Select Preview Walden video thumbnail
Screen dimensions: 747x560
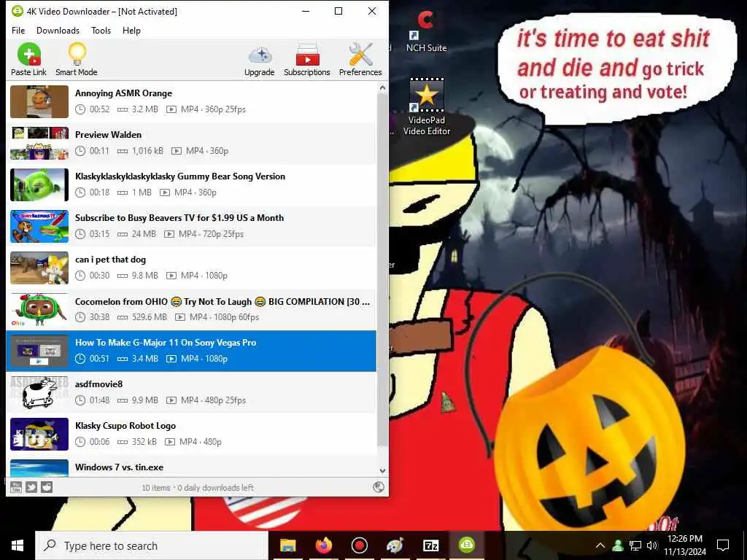[x=39, y=143]
